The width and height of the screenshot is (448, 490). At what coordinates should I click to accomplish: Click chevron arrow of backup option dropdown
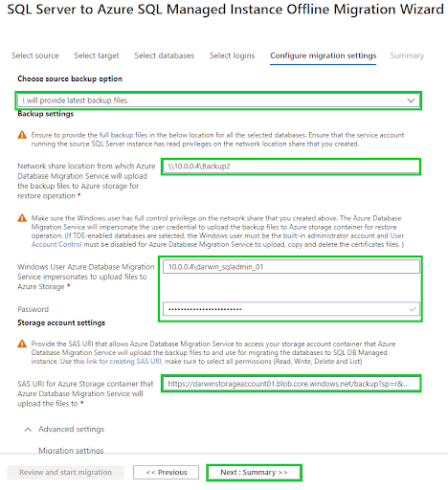pyautogui.click(x=411, y=100)
